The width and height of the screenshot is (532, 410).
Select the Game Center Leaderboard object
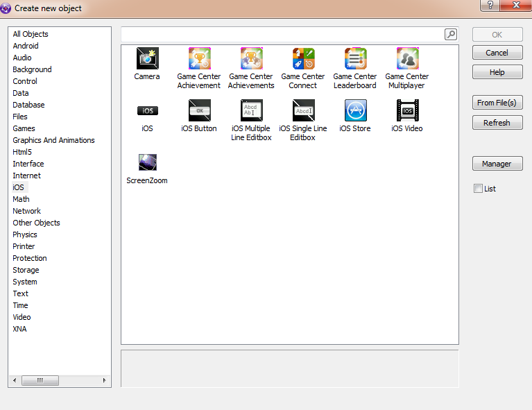pyautogui.click(x=355, y=68)
